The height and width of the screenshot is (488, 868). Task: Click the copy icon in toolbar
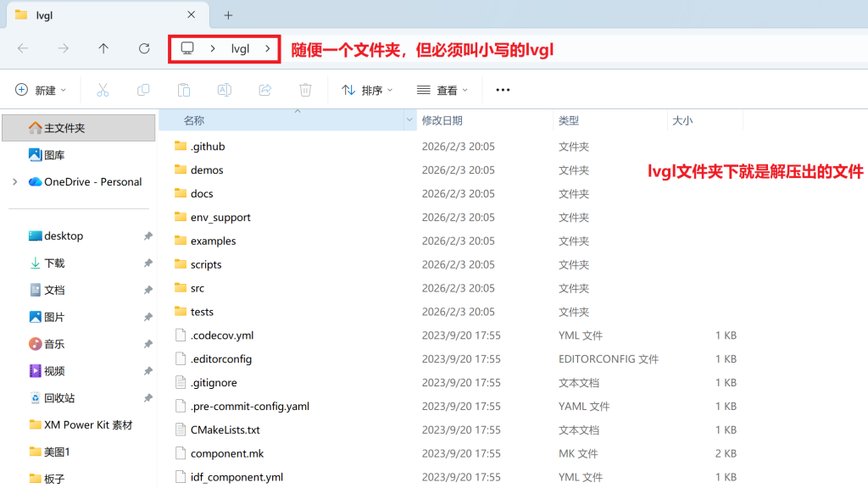click(x=143, y=90)
